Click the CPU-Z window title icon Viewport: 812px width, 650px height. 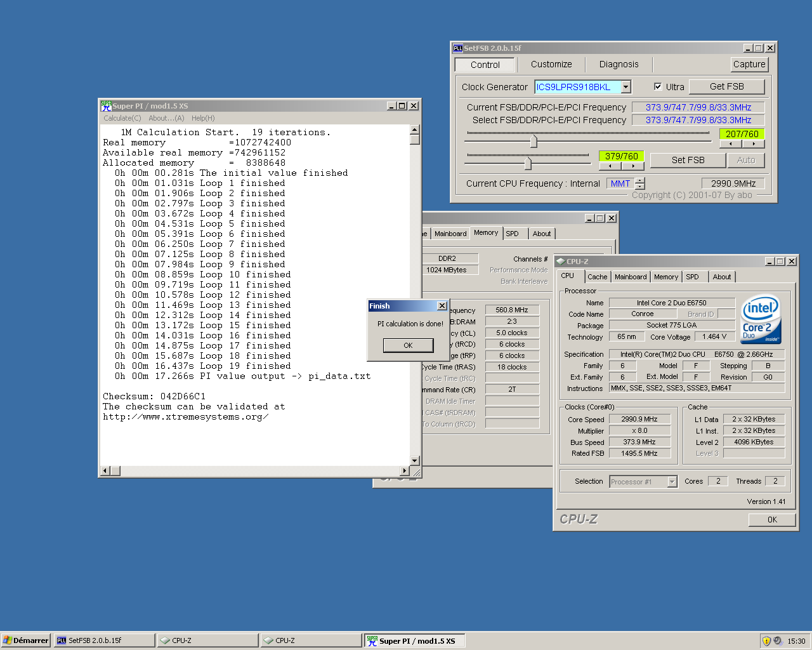[560, 262]
